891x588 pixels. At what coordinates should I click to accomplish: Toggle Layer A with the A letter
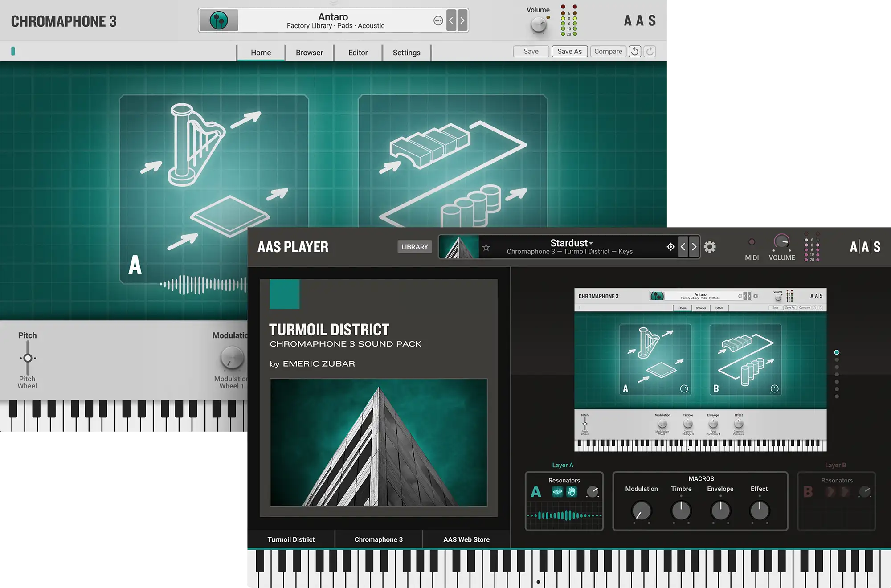(536, 492)
